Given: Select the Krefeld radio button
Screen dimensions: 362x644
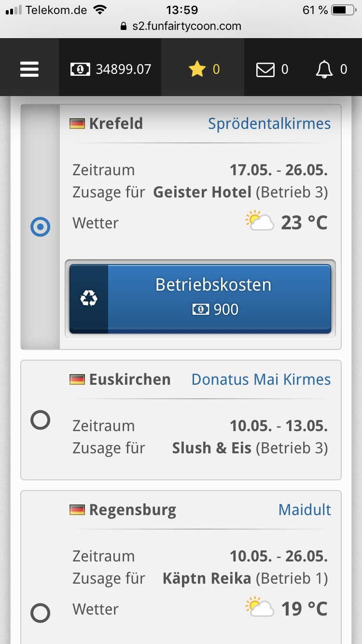Looking at the screenshot, I should click(x=40, y=227).
